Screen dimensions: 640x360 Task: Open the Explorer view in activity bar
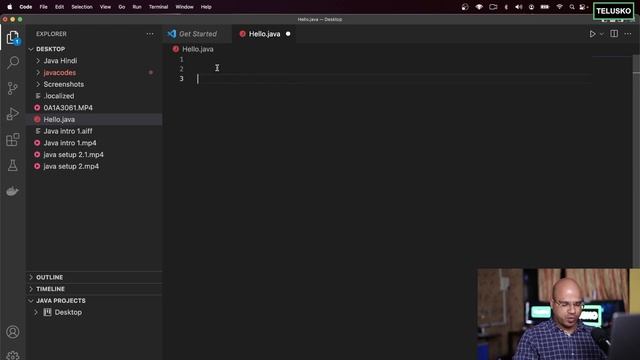tap(13, 38)
